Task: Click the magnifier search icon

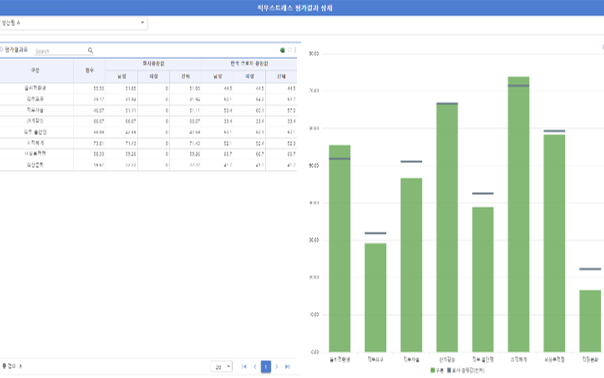Action: click(x=91, y=50)
